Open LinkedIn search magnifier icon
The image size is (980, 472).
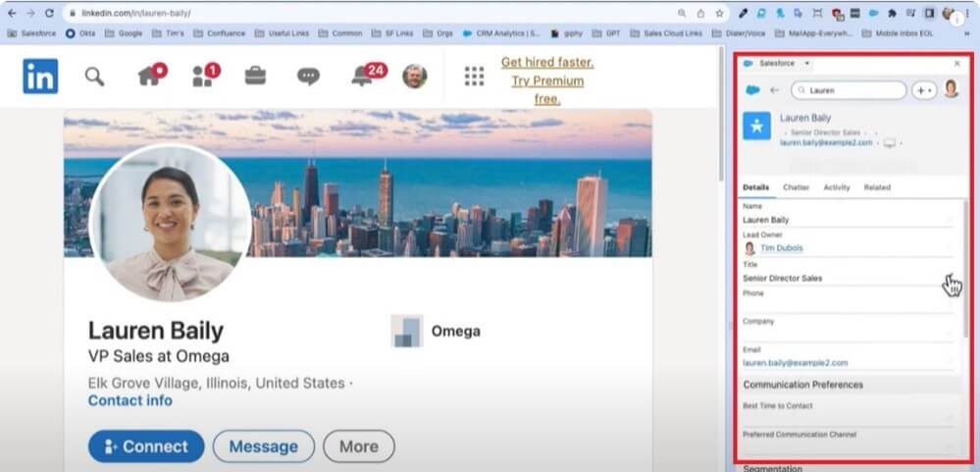tap(94, 77)
